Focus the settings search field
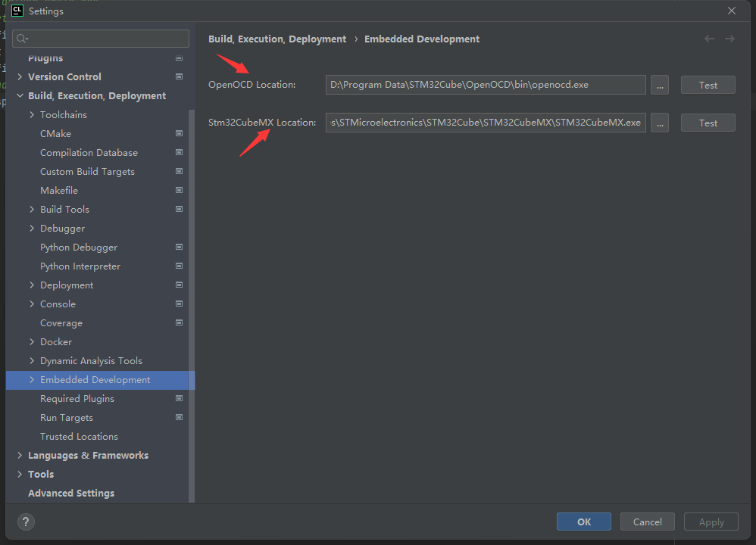This screenshot has width=756, height=545. tap(101, 39)
